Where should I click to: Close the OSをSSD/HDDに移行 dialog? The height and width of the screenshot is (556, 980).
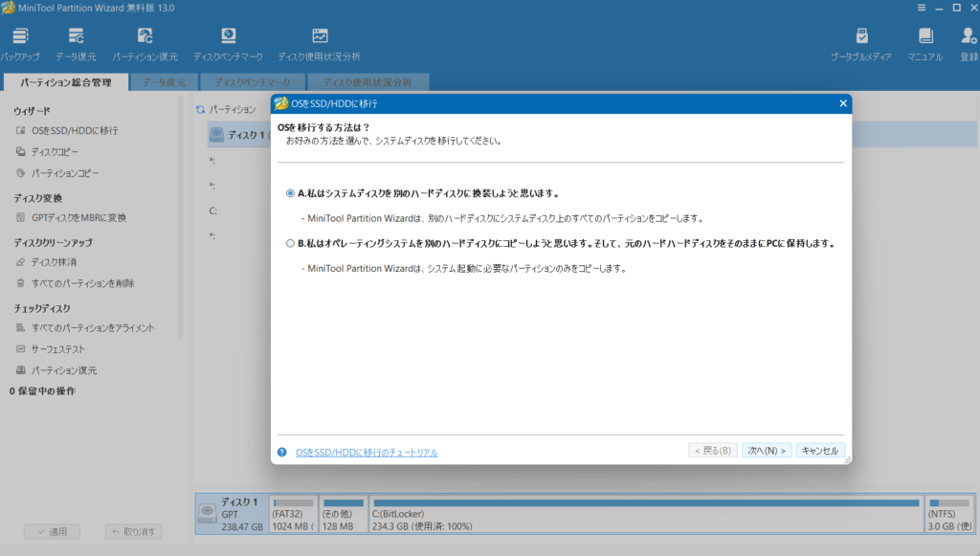842,103
